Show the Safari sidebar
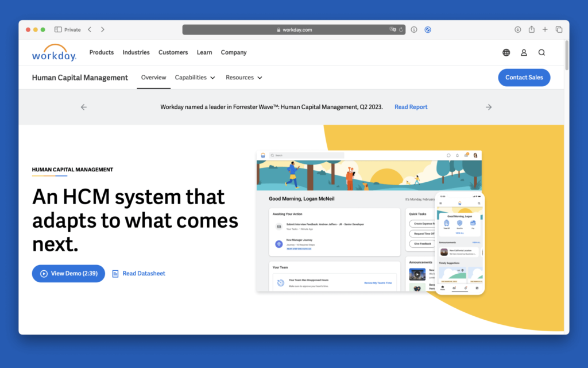This screenshot has width=588, height=368. 58,30
